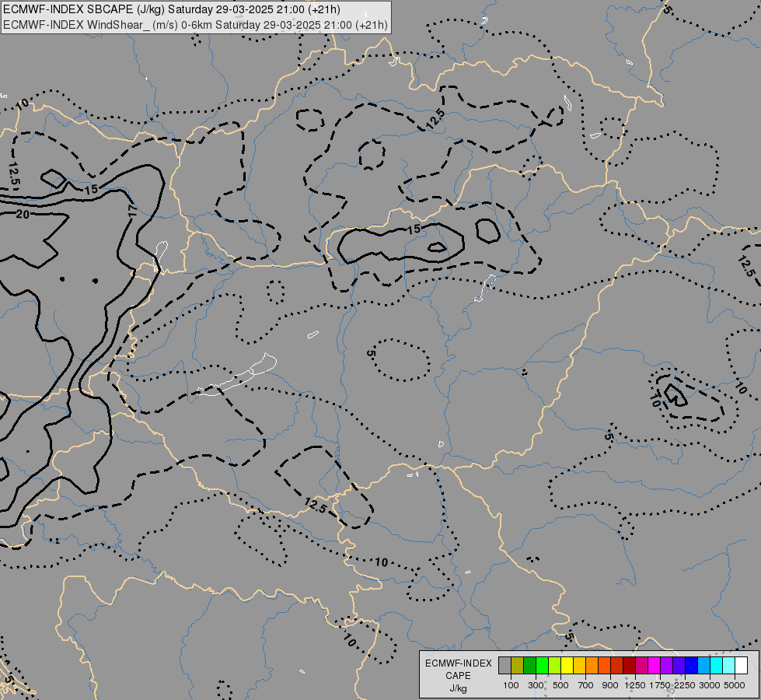Select the pure yellow legend swatch
The height and width of the screenshot is (700, 761).
coord(567,666)
